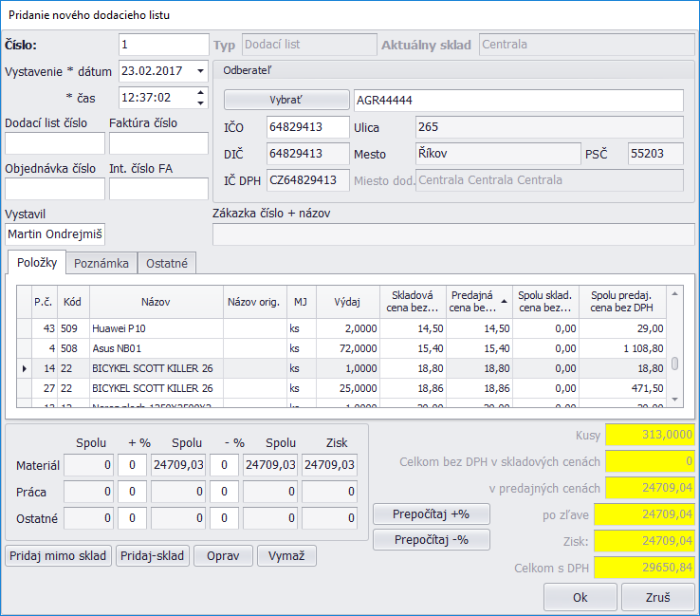
Task: Select the Položky tab
Action: pyautogui.click(x=39, y=263)
